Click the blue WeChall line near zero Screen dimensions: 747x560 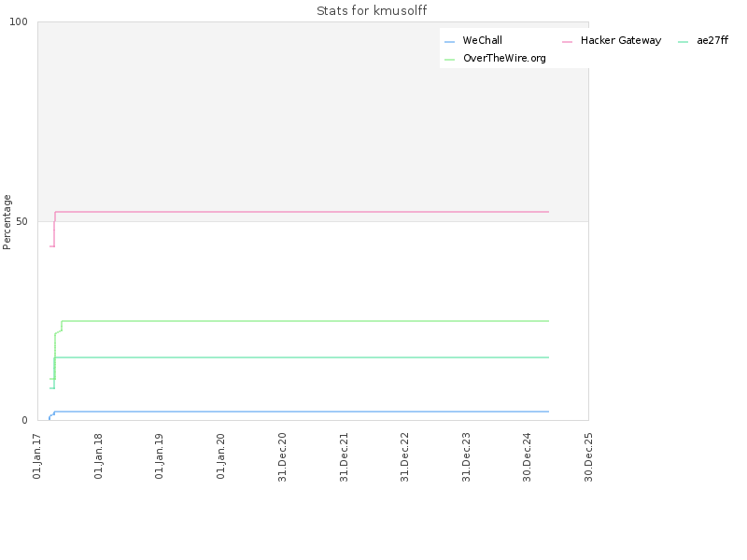point(302,412)
